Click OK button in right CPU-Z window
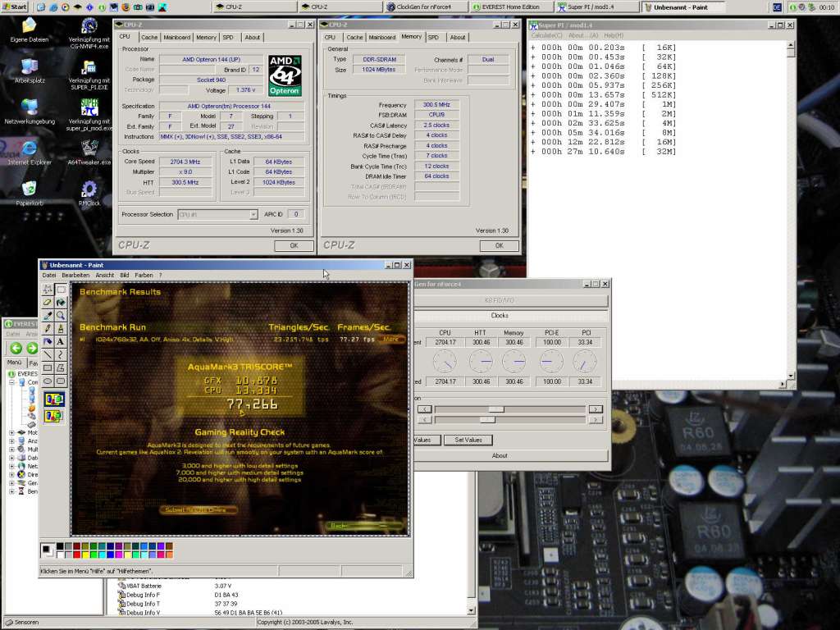The image size is (840, 630). [499, 245]
